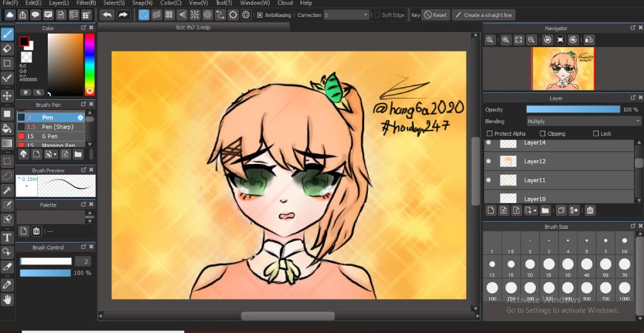Select the Lasso tool

pyautogui.click(x=7, y=175)
